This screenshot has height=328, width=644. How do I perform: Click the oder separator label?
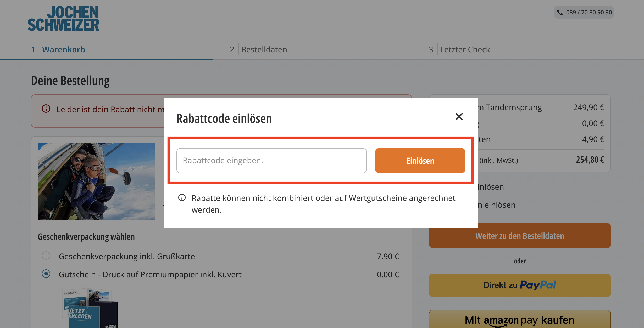[x=520, y=261]
